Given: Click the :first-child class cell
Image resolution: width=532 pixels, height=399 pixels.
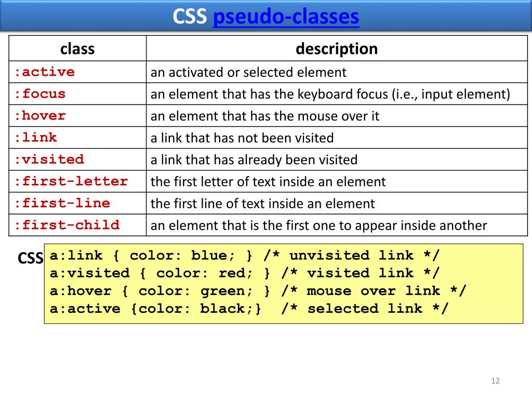Looking at the screenshot, I should pyautogui.click(x=77, y=225).
